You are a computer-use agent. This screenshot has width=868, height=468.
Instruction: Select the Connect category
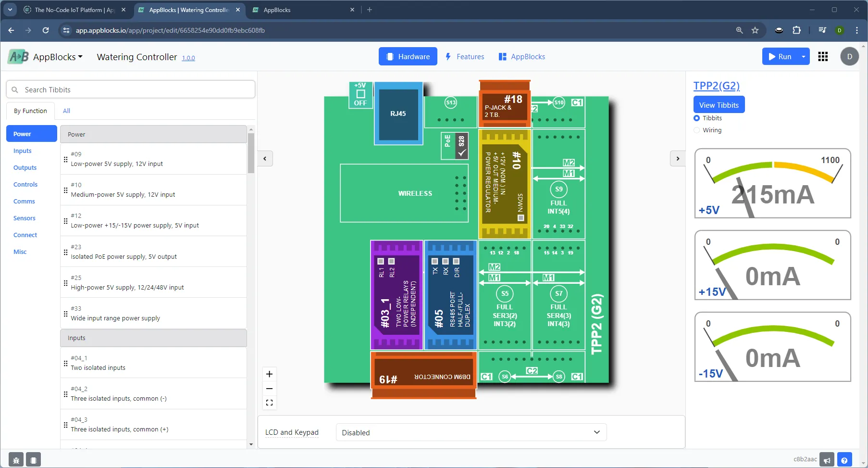tap(25, 235)
